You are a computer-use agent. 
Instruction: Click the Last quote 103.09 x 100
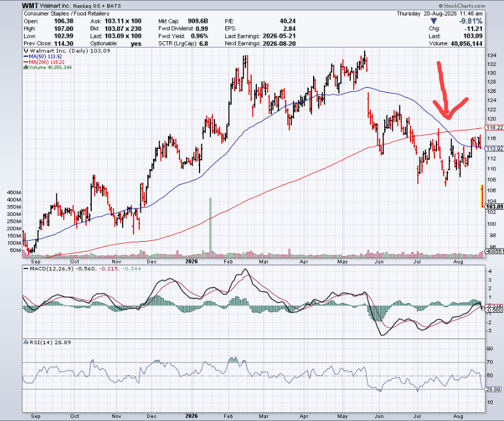(123, 36)
